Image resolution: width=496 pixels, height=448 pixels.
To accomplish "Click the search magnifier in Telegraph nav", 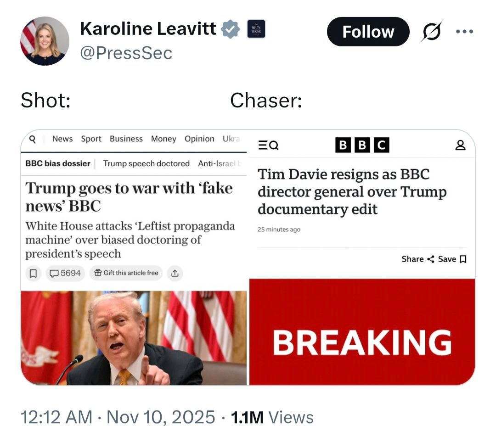I will click(32, 139).
